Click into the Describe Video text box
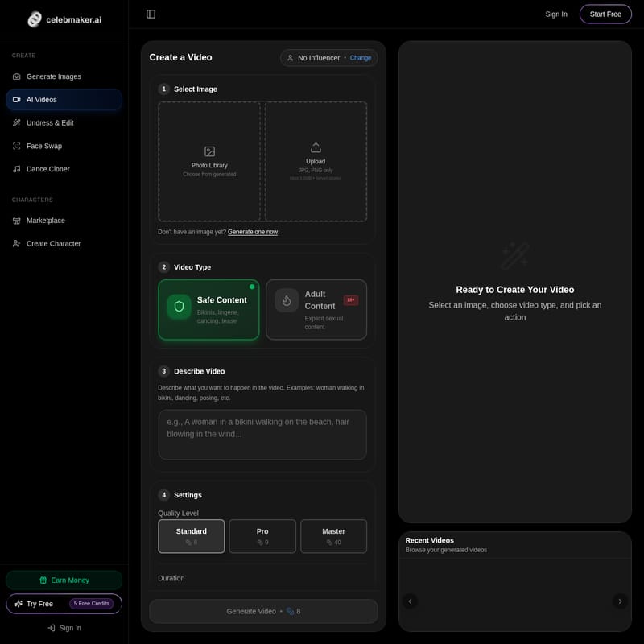Image resolution: width=644 pixels, height=644 pixels. point(262,435)
